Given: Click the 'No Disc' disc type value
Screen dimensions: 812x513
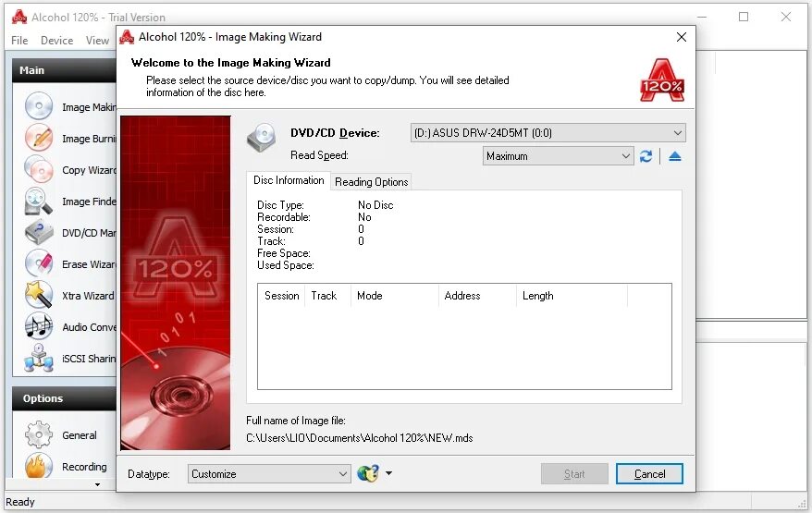Looking at the screenshot, I should pyautogui.click(x=375, y=205).
